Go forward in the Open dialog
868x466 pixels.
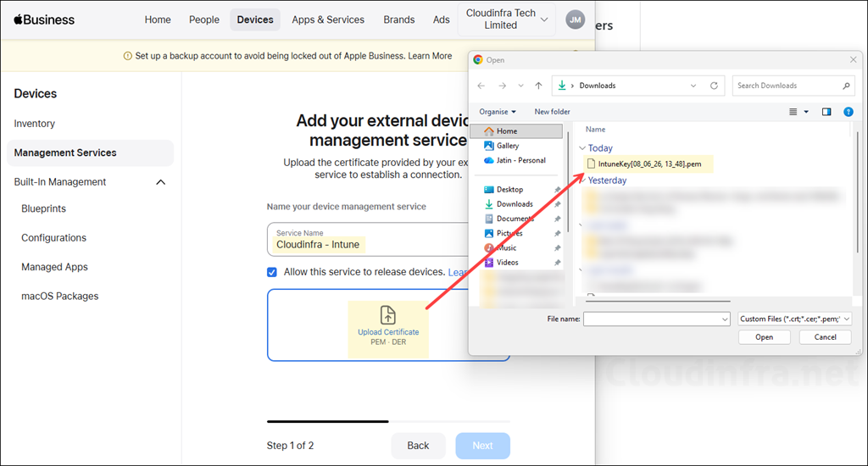pyautogui.click(x=502, y=86)
